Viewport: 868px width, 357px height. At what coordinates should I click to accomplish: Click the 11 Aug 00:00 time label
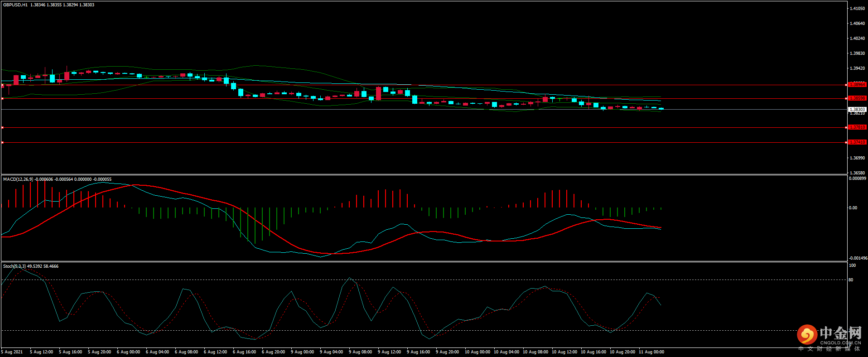[x=651, y=352]
